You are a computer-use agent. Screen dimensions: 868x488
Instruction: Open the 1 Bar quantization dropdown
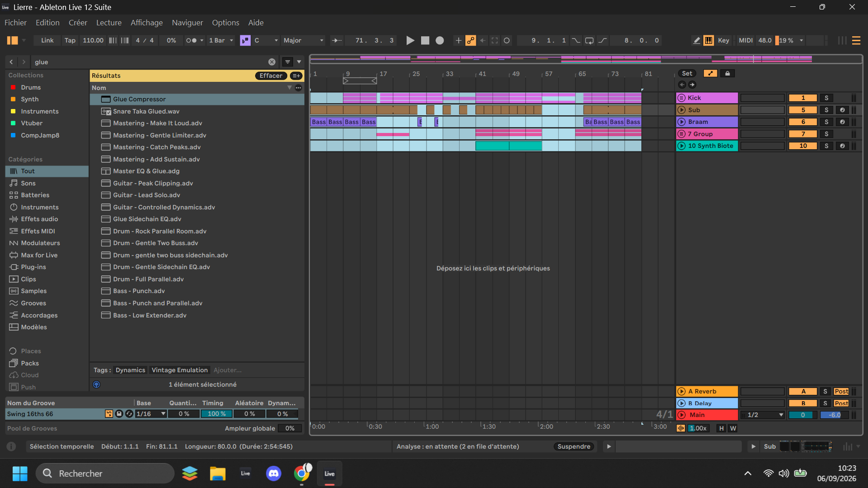coord(221,41)
